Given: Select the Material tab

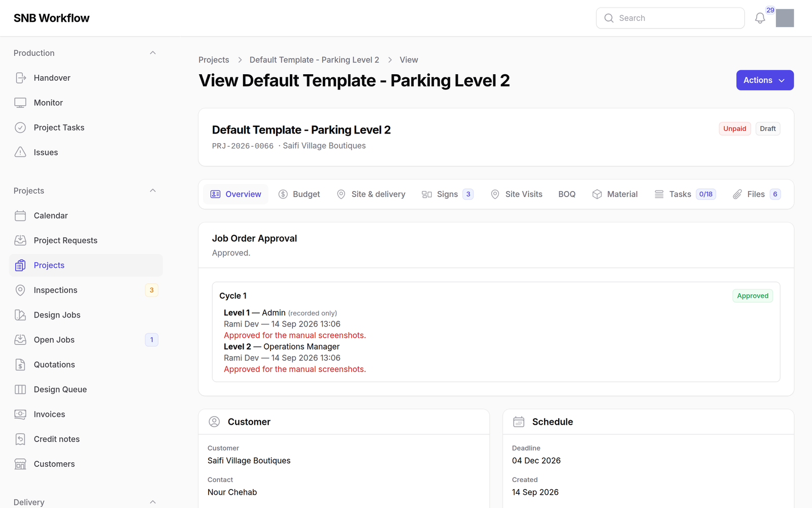Looking at the screenshot, I should [615, 194].
